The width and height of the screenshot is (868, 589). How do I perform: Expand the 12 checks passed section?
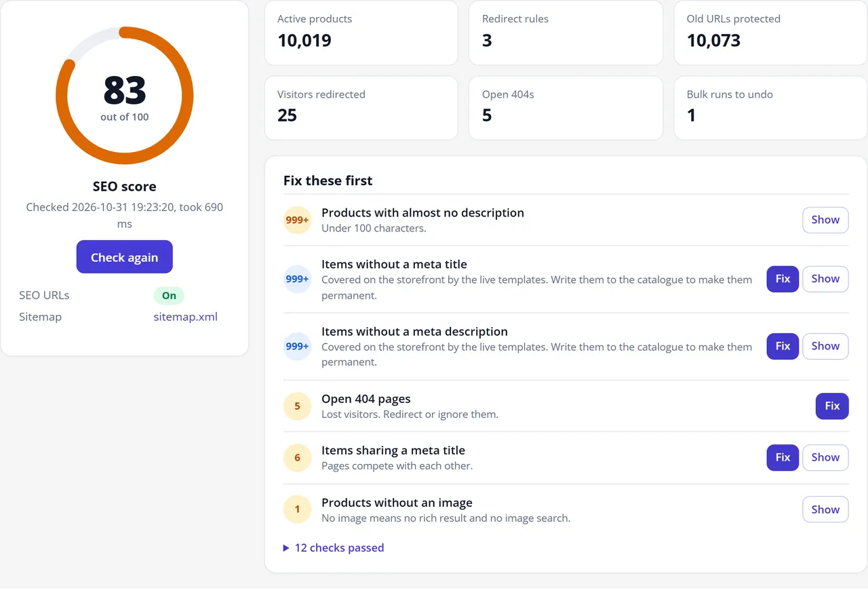334,548
